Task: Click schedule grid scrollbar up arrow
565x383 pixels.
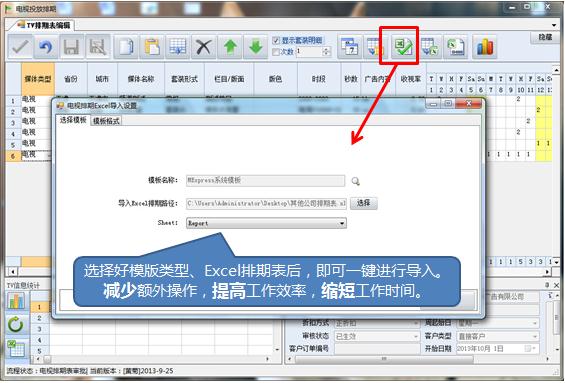Action: 556,70
